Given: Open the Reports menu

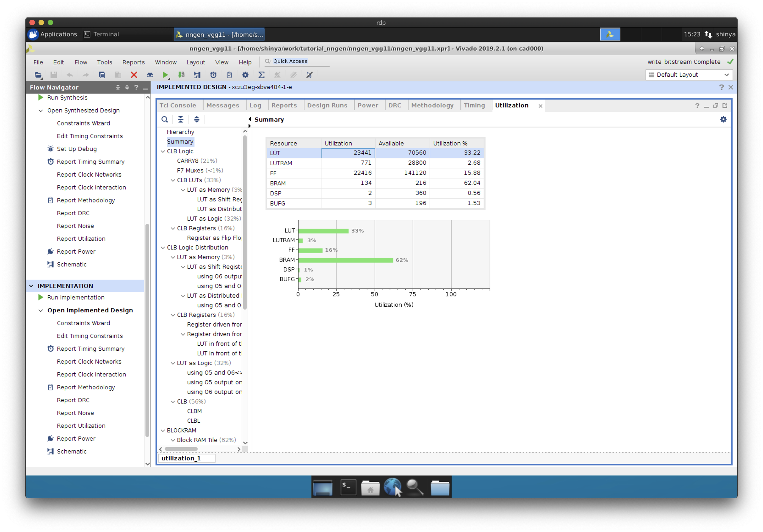Looking at the screenshot, I should [x=133, y=62].
